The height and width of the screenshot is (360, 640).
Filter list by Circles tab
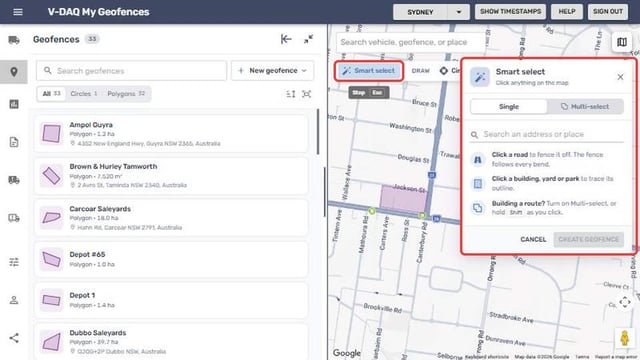84,94
